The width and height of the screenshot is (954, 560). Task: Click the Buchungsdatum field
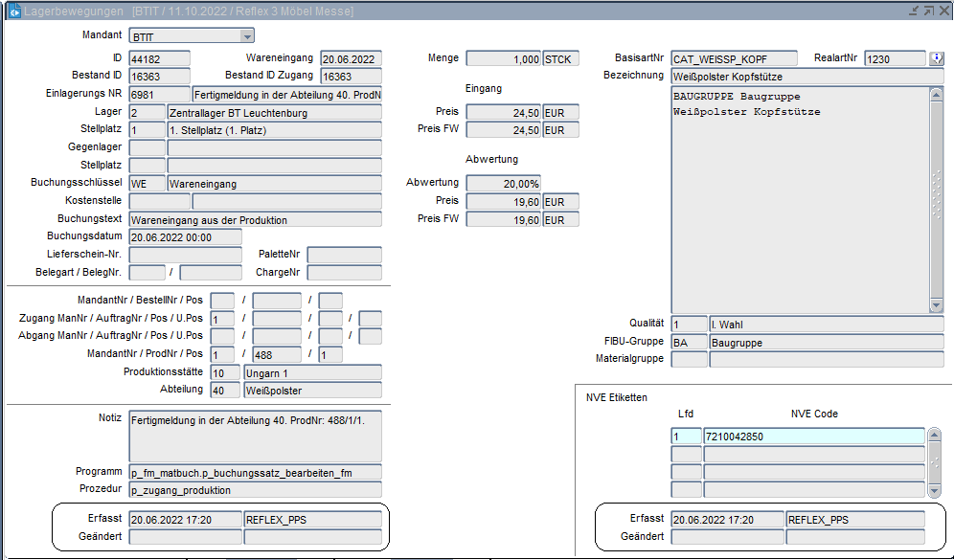click(185, 237)
